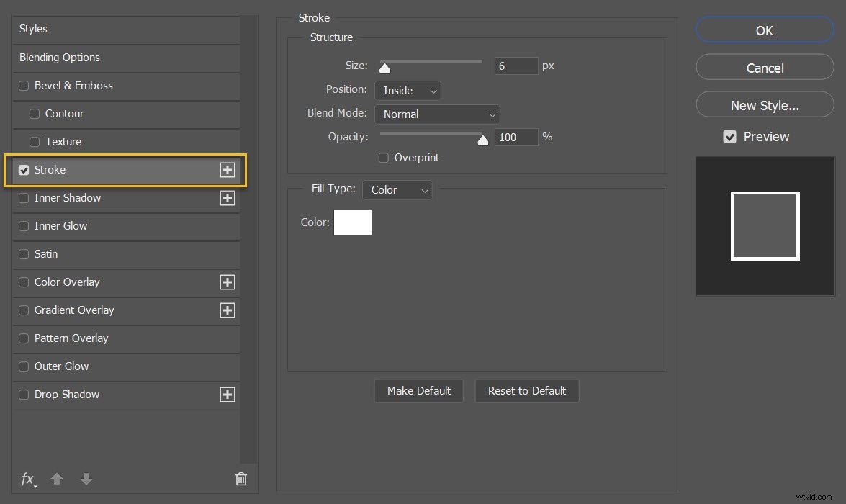Click the up arrow to move effect up
This screenshot has width=846, height=504.
coord(56,479)
